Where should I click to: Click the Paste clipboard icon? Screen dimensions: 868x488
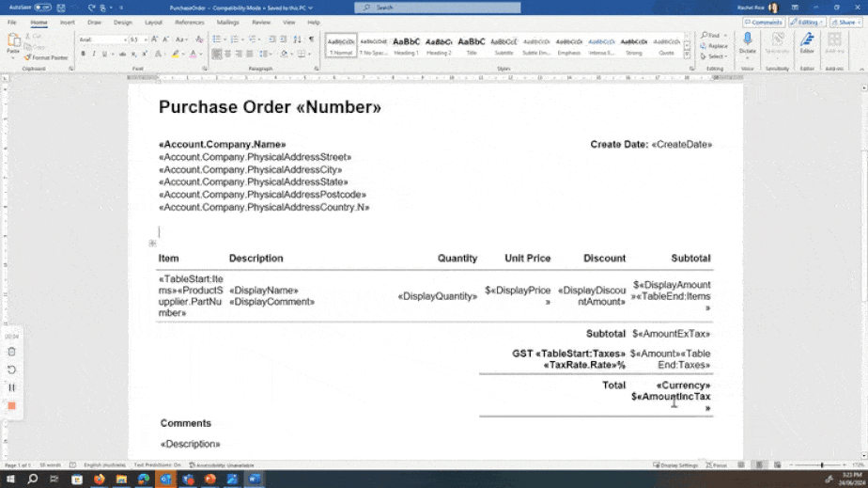[x=13, y=42]
